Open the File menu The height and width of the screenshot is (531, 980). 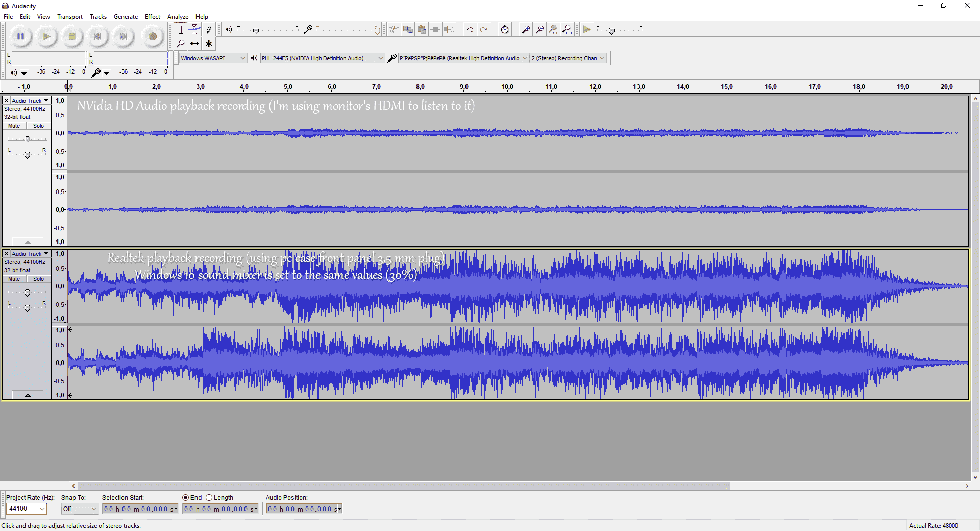click(x=8, y=17)
